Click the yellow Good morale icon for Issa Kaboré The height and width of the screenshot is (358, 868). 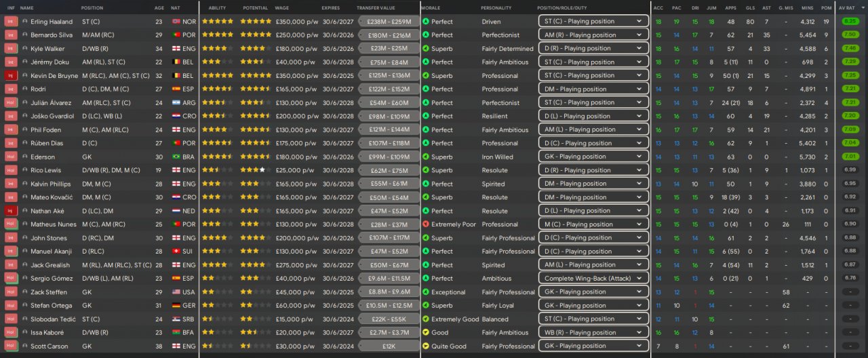tap(426, 332)
